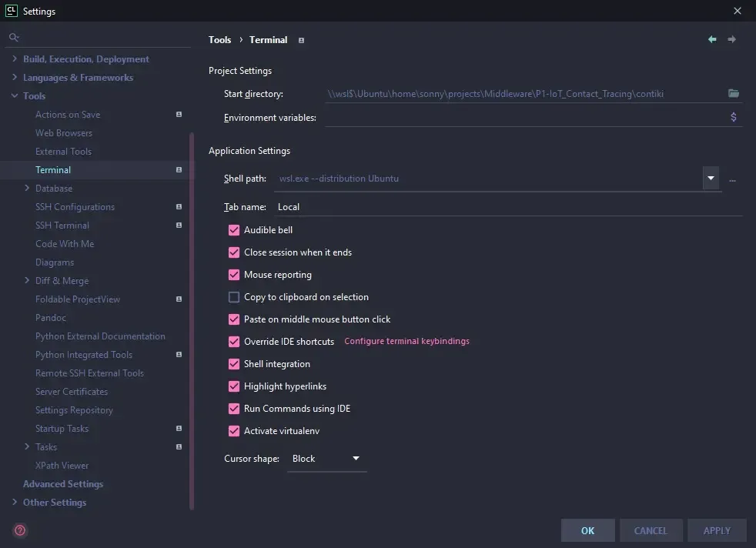Expand the Build, Execution, Deployment section
This screenshot has width=756, height=548.
[15, 59]
